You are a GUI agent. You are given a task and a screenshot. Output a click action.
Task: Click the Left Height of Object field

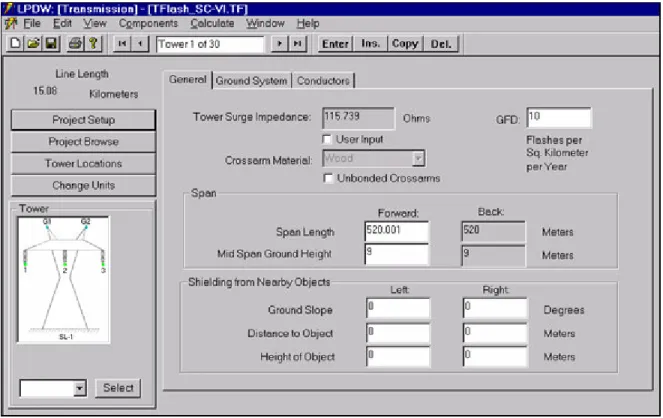398,356
